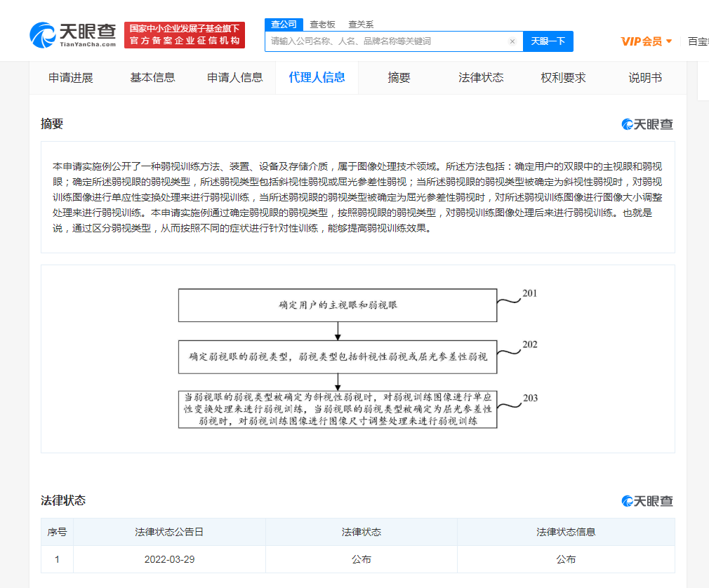Click the 摘要 section heading
The height and width of the screenshot is (588, 709).
52,123
